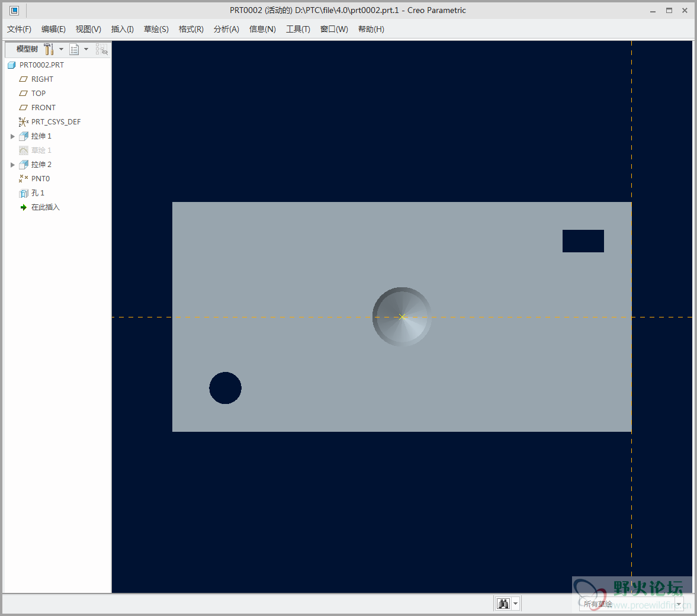The width and height of the screenshot is (697, 616).
Task: Open the 编辑(E) menu
Action: coord(53,30)
